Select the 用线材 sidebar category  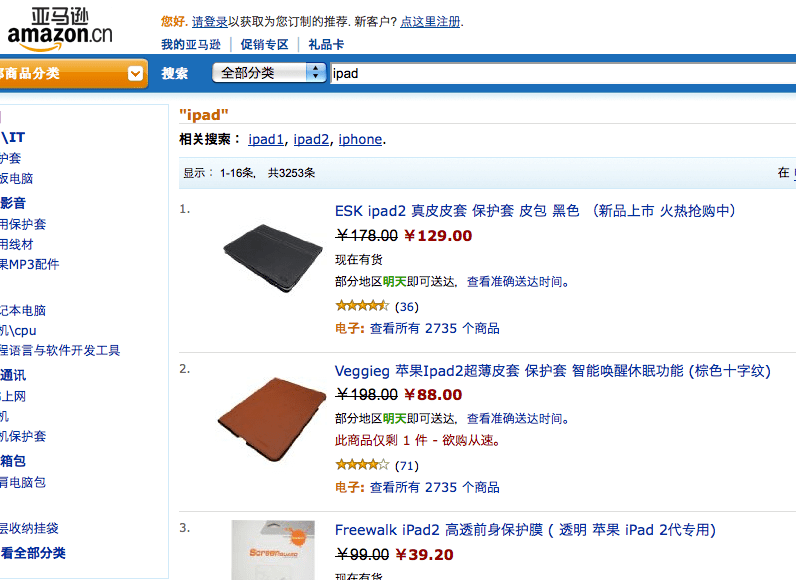(x=16, y=245)
